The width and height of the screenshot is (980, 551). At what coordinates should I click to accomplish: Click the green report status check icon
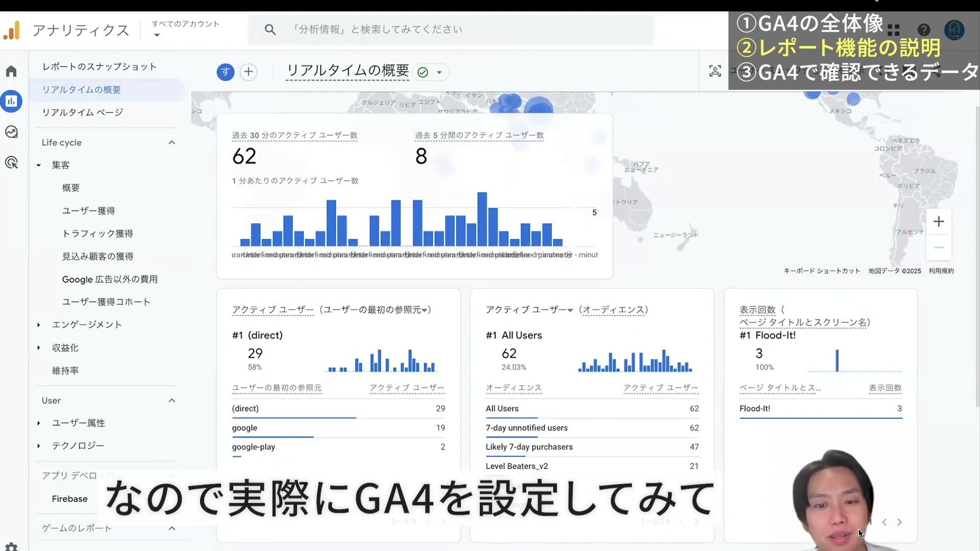423,72
